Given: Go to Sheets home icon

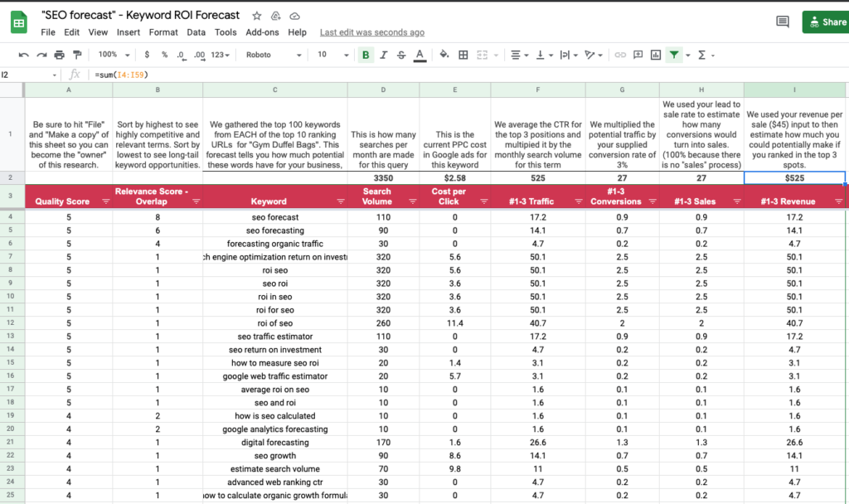Looking at the screenshot, I should click(x=19, y=22).
